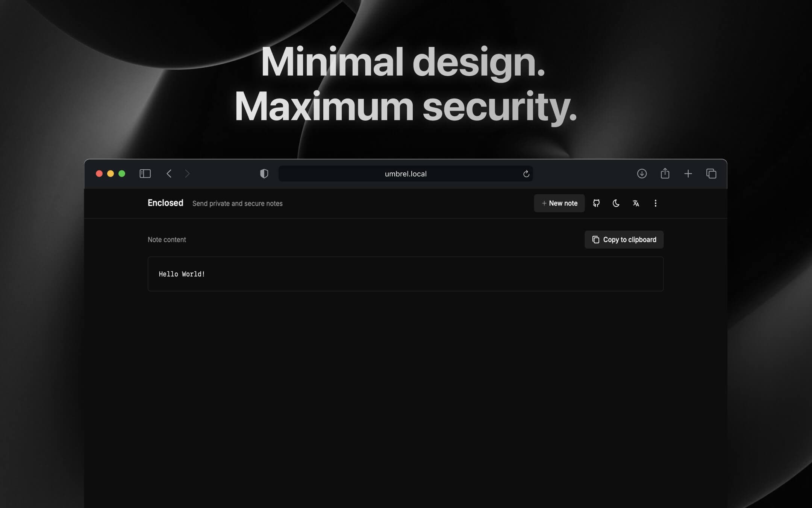Click the bookmark/save icon
The width and height of the screenshot is (812, 508).
[x=665, y=174]
